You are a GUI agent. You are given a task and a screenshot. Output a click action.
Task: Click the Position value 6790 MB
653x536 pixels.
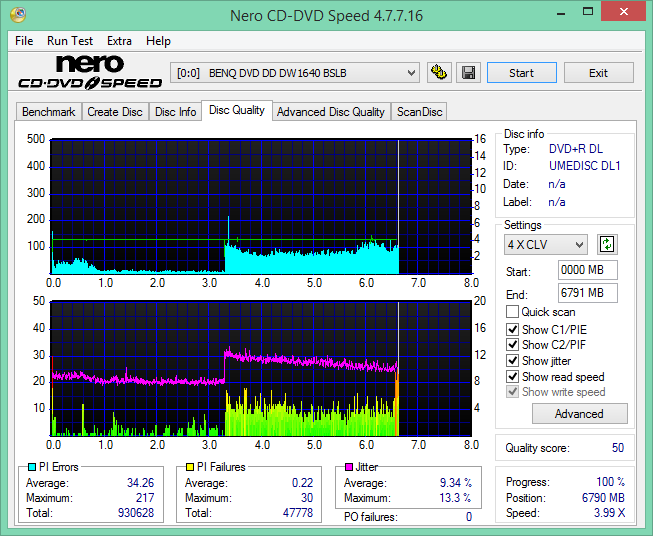(603, 498)
